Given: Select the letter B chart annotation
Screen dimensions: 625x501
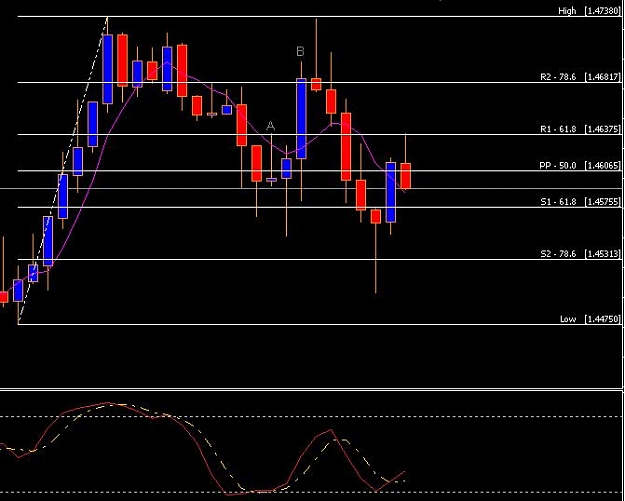Looking at the screenshot, I should click(300, 51).
